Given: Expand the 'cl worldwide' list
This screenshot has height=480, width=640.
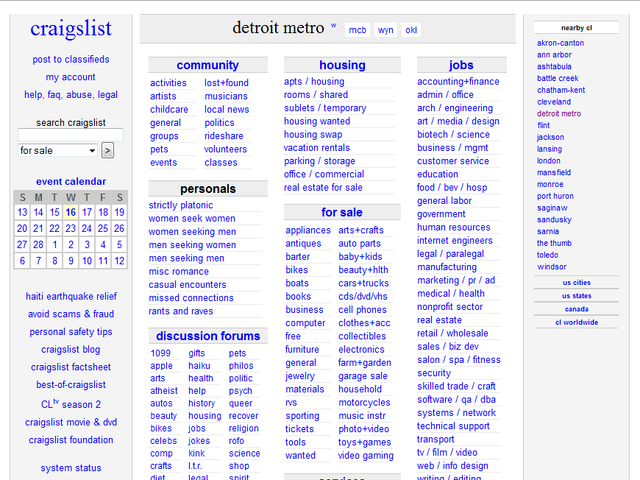Looking at the screenshot, I should click(x=576, y=322).
